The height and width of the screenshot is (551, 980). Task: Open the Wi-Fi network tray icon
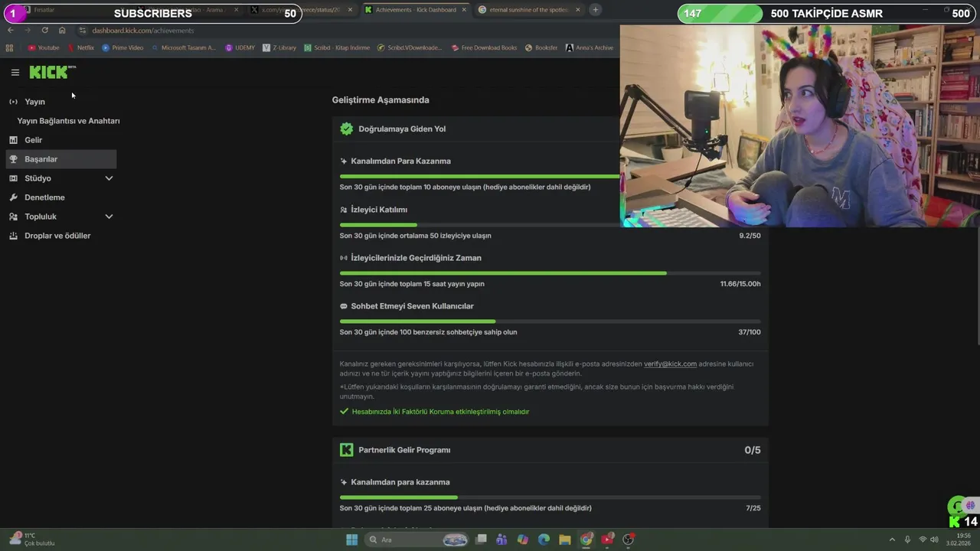(923, 540)
